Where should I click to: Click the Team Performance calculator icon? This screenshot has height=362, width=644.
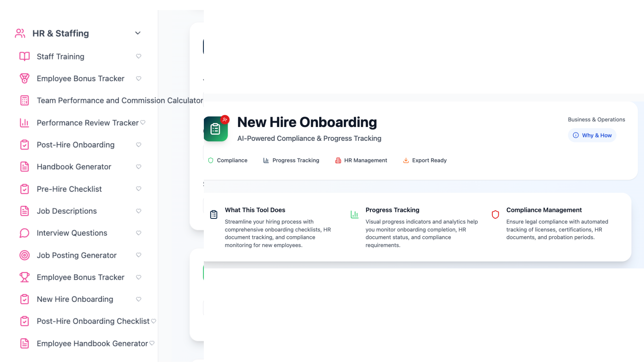(24, 100)
